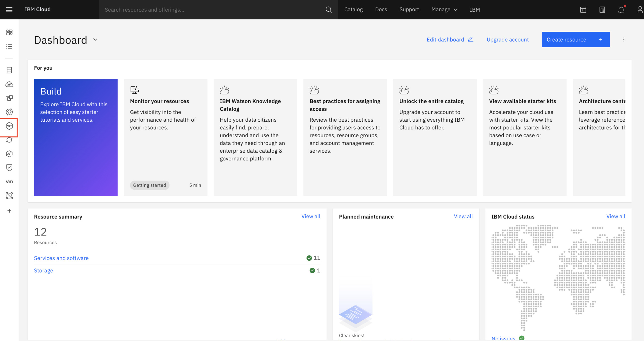Open the Dashboard sidebar icon
644x341 pixels.
pos(9,32)
